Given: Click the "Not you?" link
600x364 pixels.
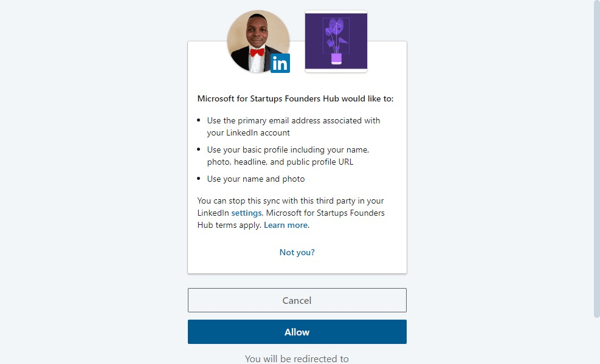Looking at the screenshot, I should point(297,252).
